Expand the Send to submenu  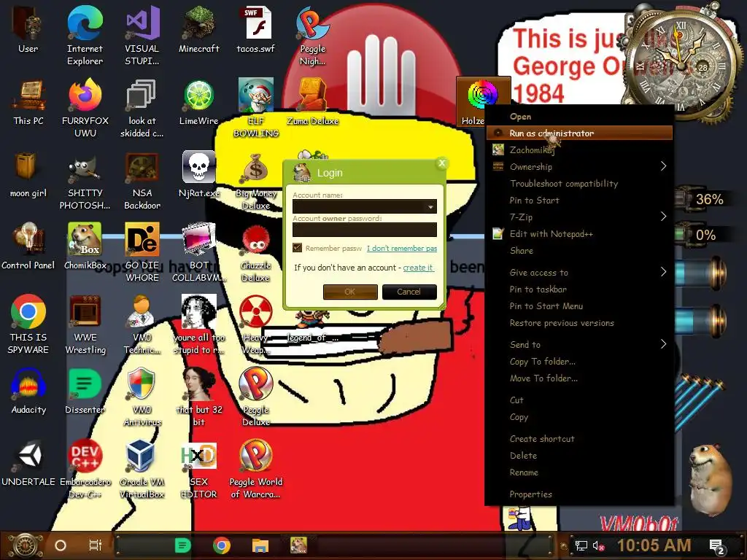579,344
